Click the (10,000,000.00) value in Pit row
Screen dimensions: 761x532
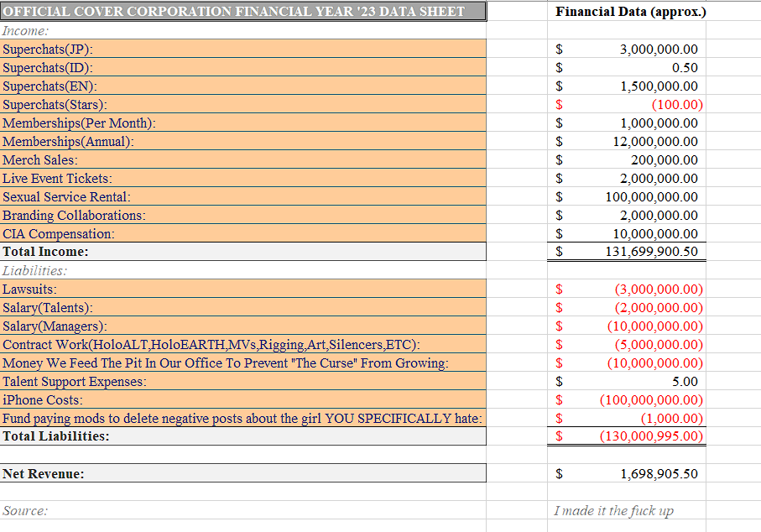[655, 362]
